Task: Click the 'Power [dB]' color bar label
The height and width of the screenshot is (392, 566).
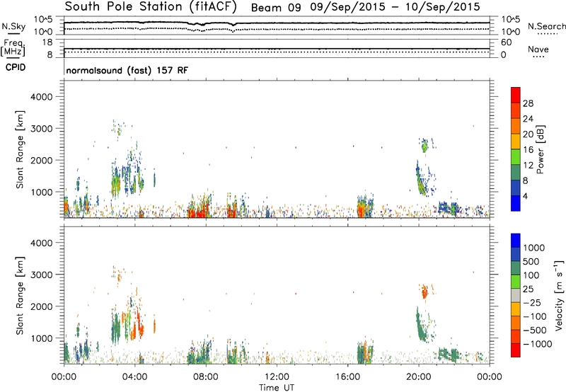Action: coord(540,149)
